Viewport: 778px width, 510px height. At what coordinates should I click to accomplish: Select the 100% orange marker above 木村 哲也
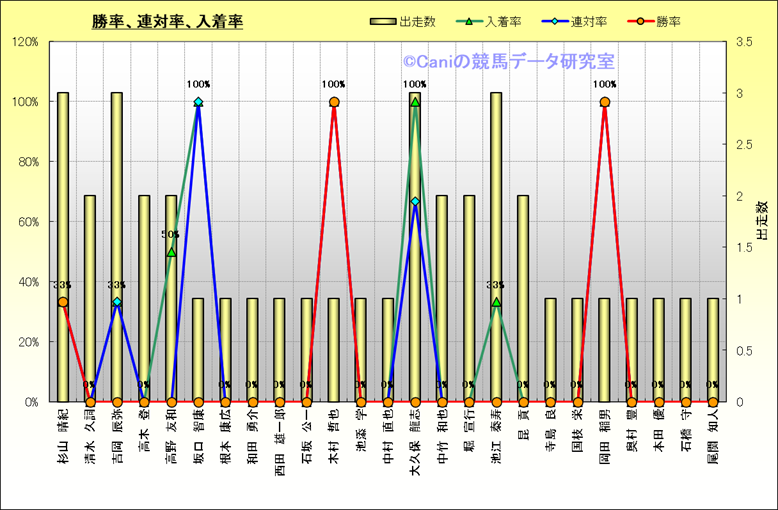[334, 102]
